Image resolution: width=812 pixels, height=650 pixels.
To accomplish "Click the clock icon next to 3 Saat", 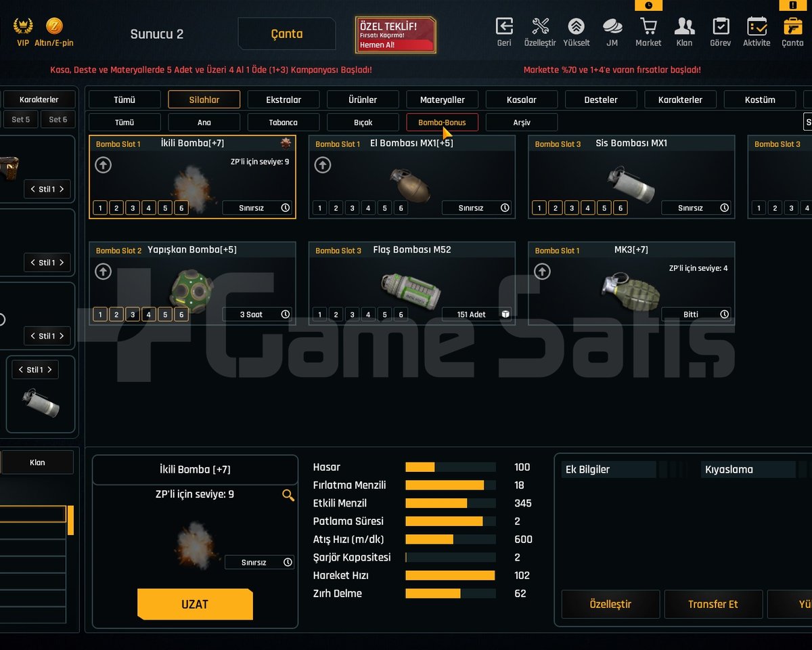I will (286, 314).
